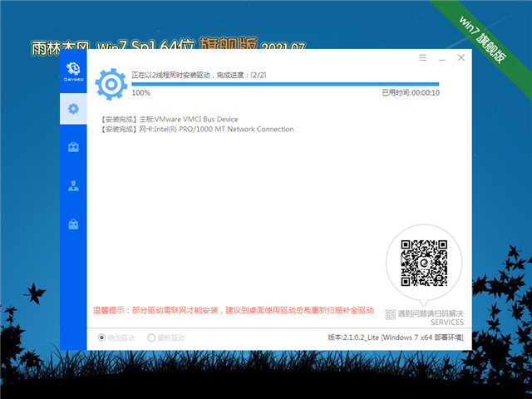Open the gear driver-install sidebar tab

73,109
